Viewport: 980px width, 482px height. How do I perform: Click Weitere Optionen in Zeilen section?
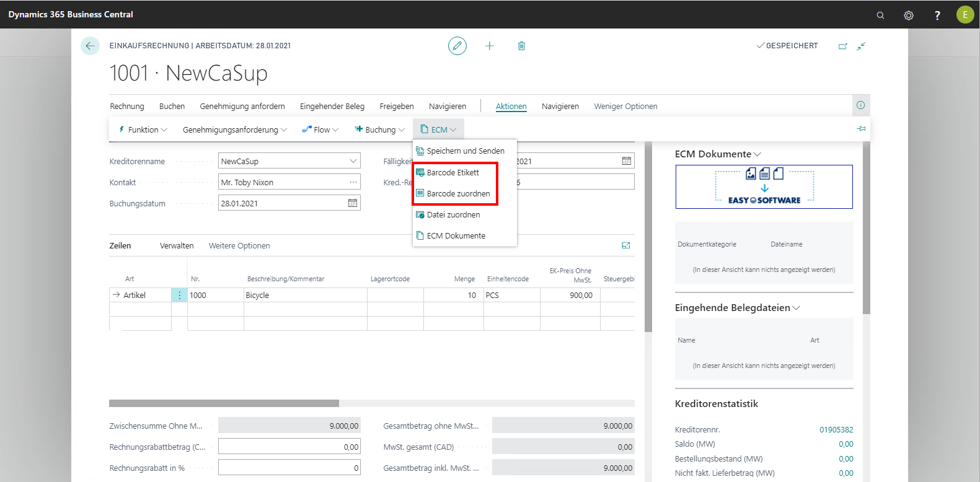tap(239, 245)
